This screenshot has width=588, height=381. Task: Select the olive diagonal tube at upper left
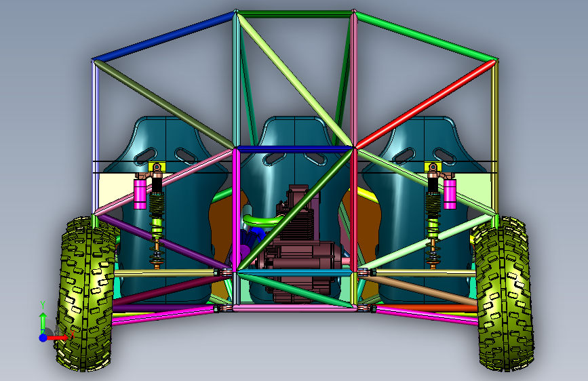click(x=164, y=104)
